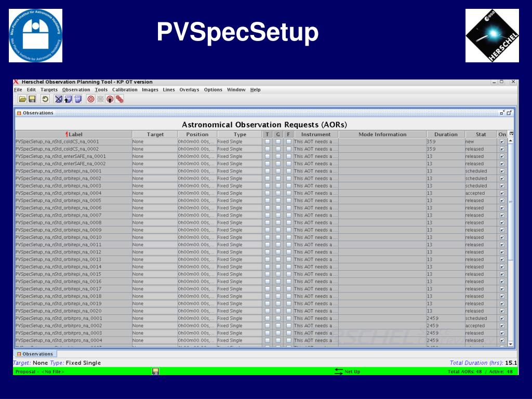The width and height of the screenshot is (532, 399).
Task: Uncheck On box for coldCS_na_0001 row
Action: pos(502,142)
